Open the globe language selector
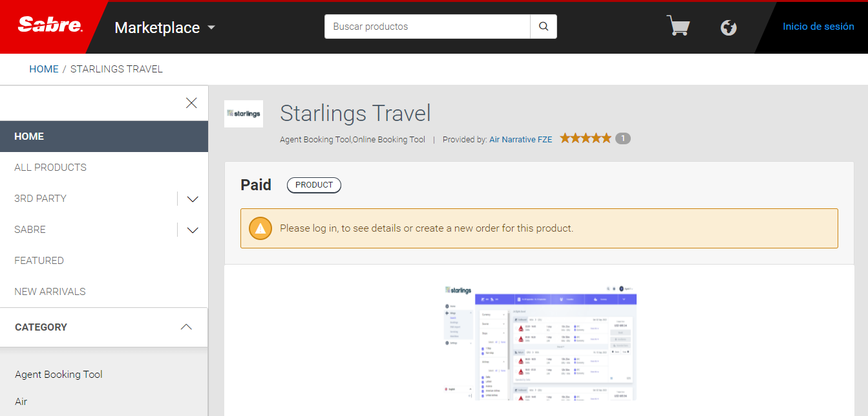868x416 pixels. pyautogui.click(x=728, y=28)
